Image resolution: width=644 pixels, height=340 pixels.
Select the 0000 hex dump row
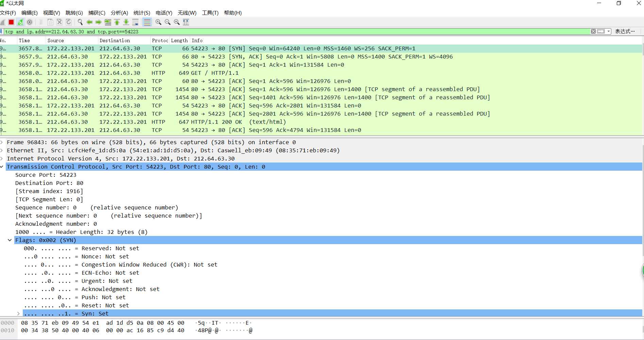coord(126,323)
